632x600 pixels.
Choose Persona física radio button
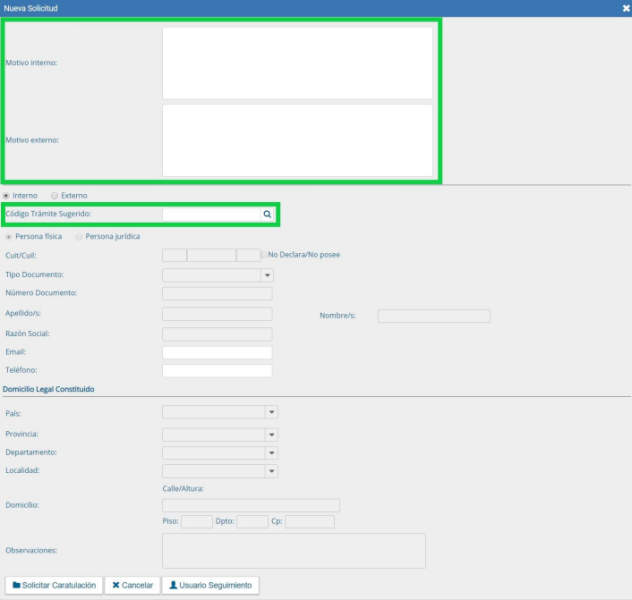[10, 237]
